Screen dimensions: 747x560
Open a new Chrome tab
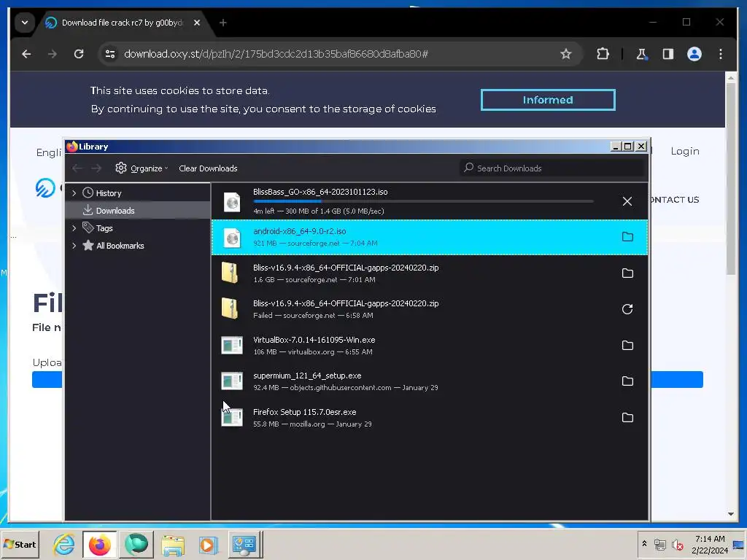(x=223, y=23)
